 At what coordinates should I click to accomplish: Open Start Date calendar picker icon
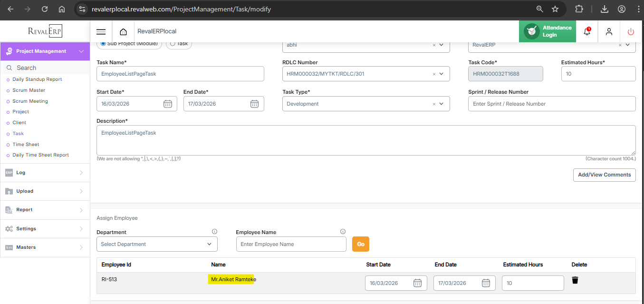[167, 104]
